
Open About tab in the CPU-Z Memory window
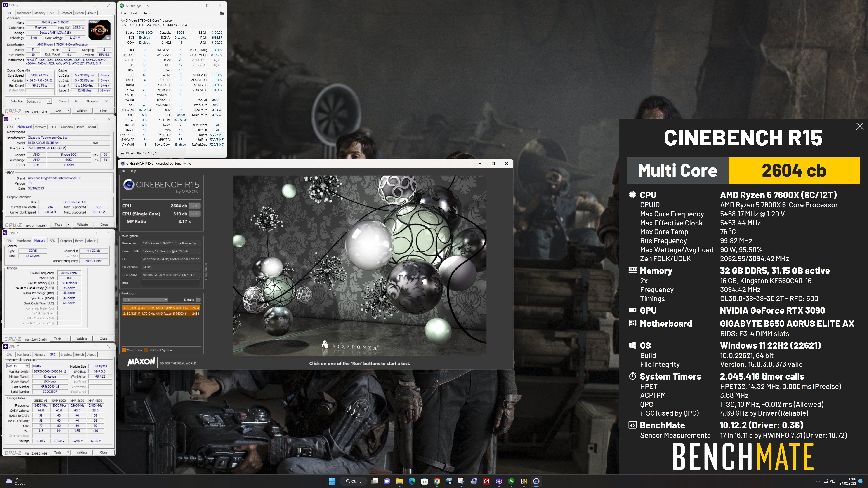(91, 241)
